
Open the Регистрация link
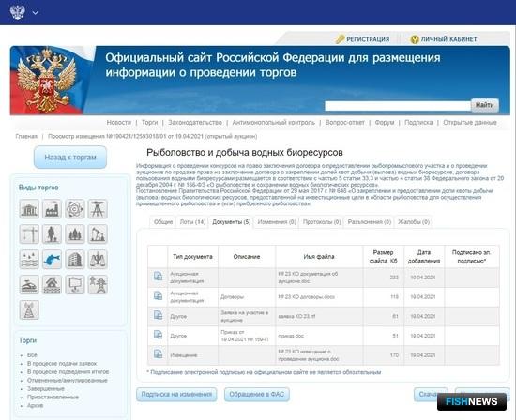368,39
